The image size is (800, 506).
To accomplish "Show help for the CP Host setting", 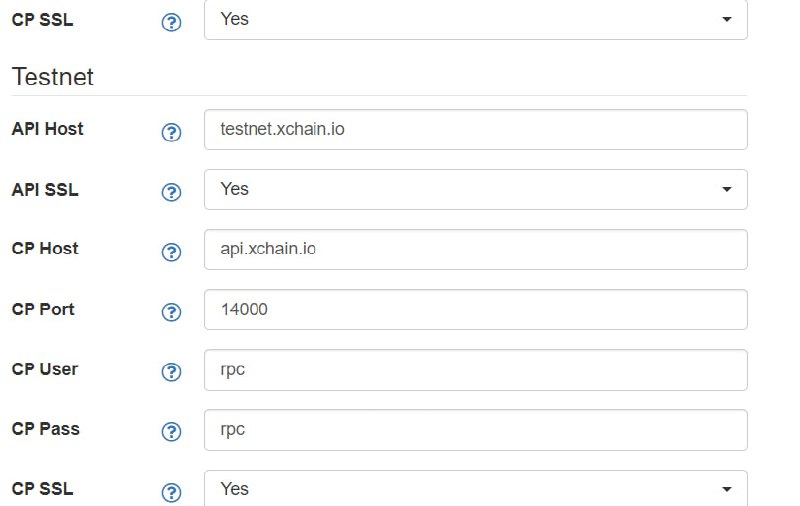I will click(x=171, y=252).
